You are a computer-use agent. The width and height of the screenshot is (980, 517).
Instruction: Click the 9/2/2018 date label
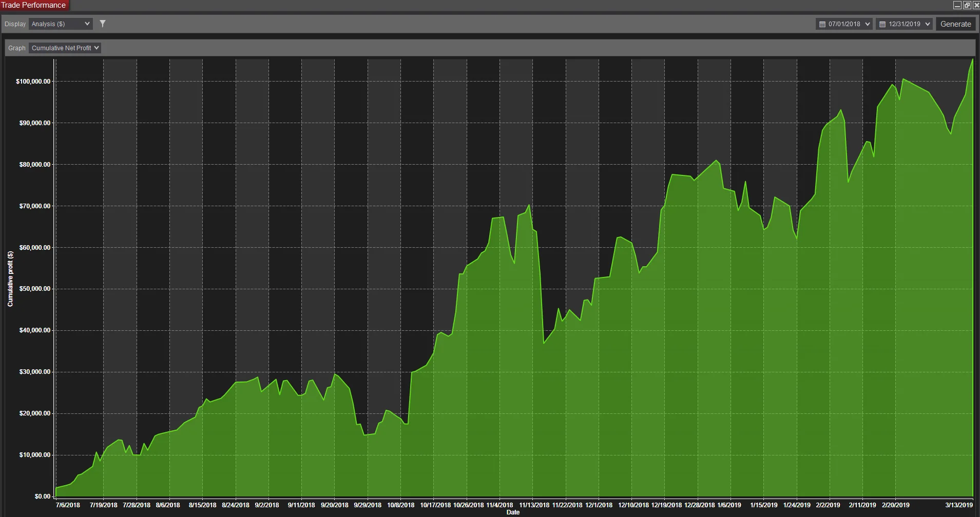[x=267, y=505]
